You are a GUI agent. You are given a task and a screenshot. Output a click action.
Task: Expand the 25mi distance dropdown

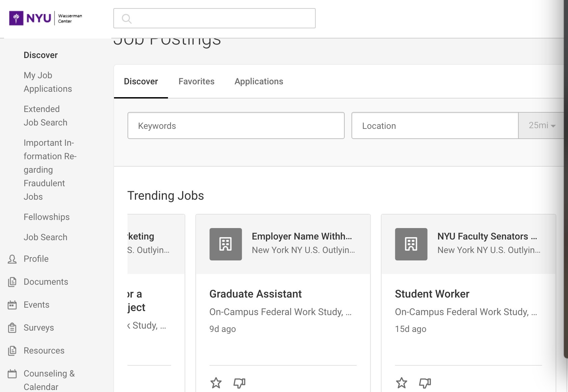pos(542,125)
